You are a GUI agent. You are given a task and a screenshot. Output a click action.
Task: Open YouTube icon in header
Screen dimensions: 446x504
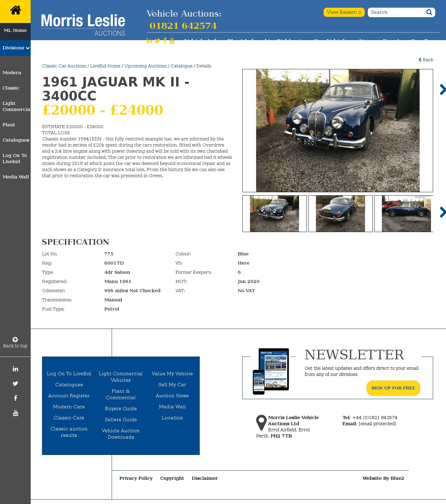pyautogui.click(x=172, y=41)
